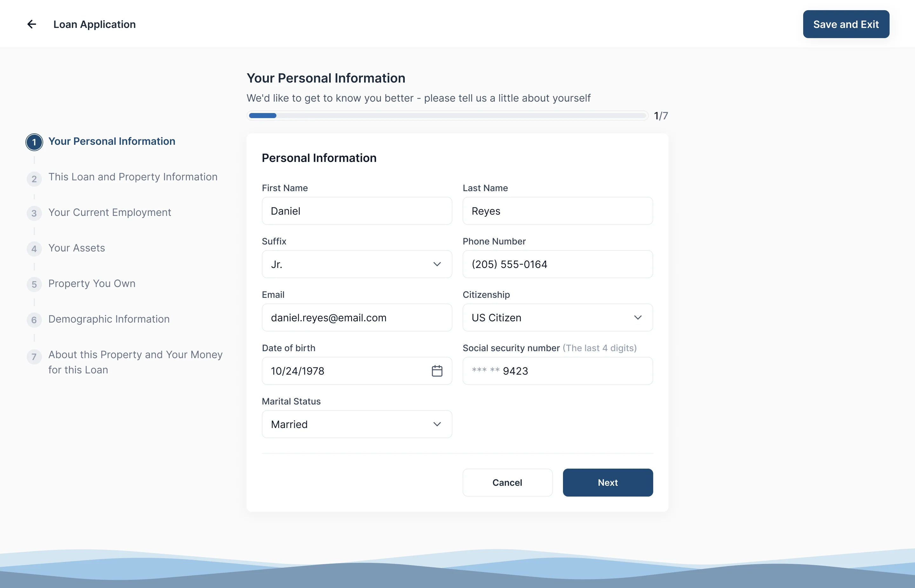Select step 4 circle in sidebar
Viewport: 915px width, 588px height.
[34, 249]
